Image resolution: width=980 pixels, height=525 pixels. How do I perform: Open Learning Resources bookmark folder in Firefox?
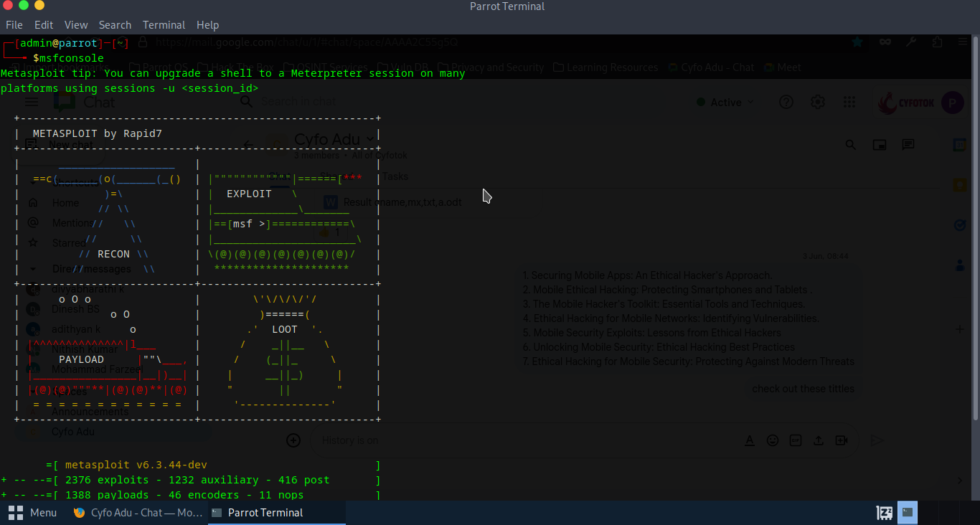[606, 67]
